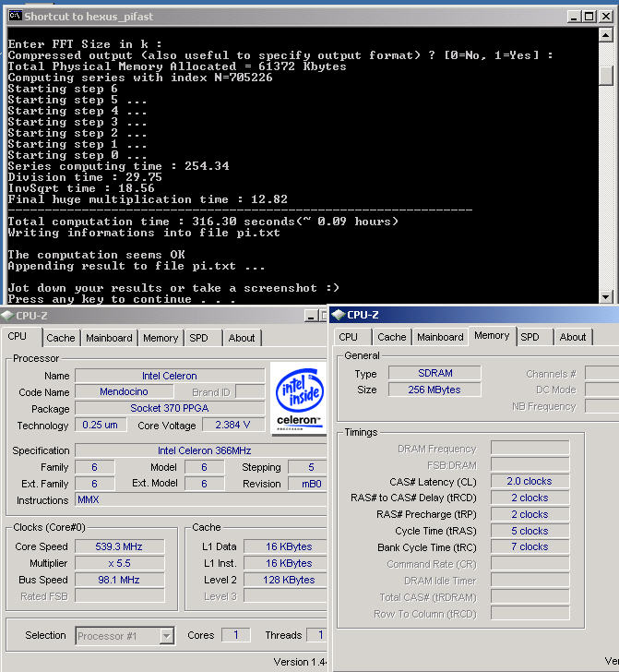Click the Package value Socket 370 PPGA
Screen dimensions: 619x672
(170, 408)
